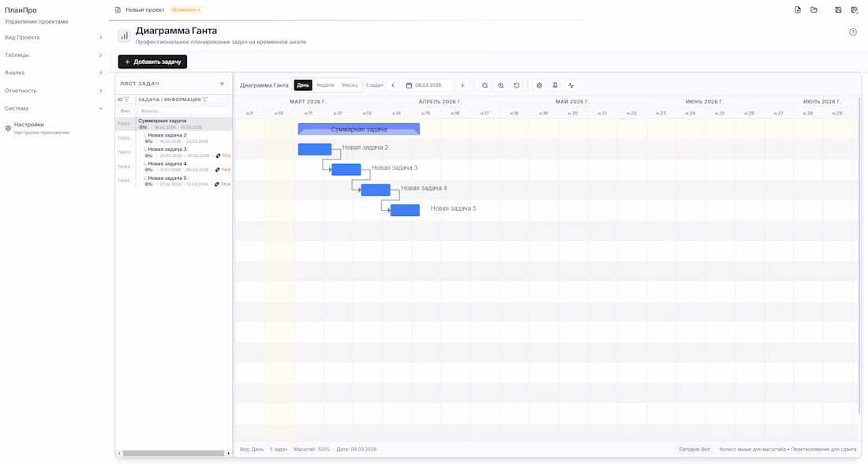Save the project with the floppy icon

[x=838, y=10]
